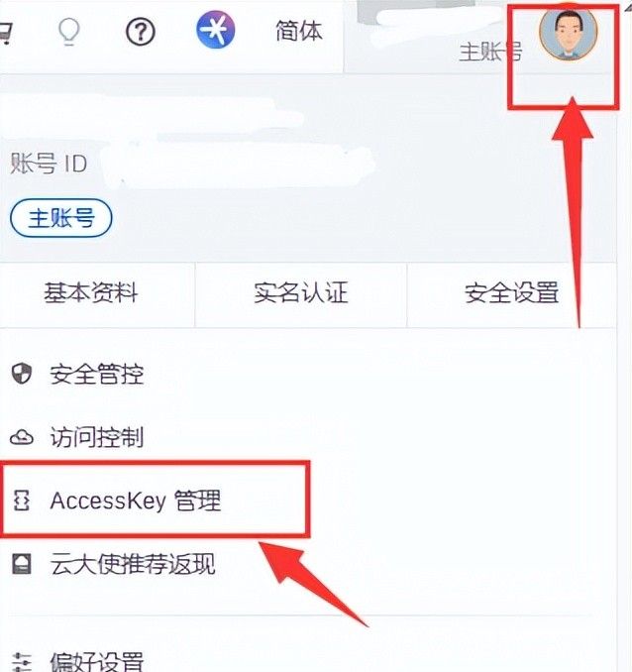
Task: Open 云大使推荐返现 link
Action: 133,564
